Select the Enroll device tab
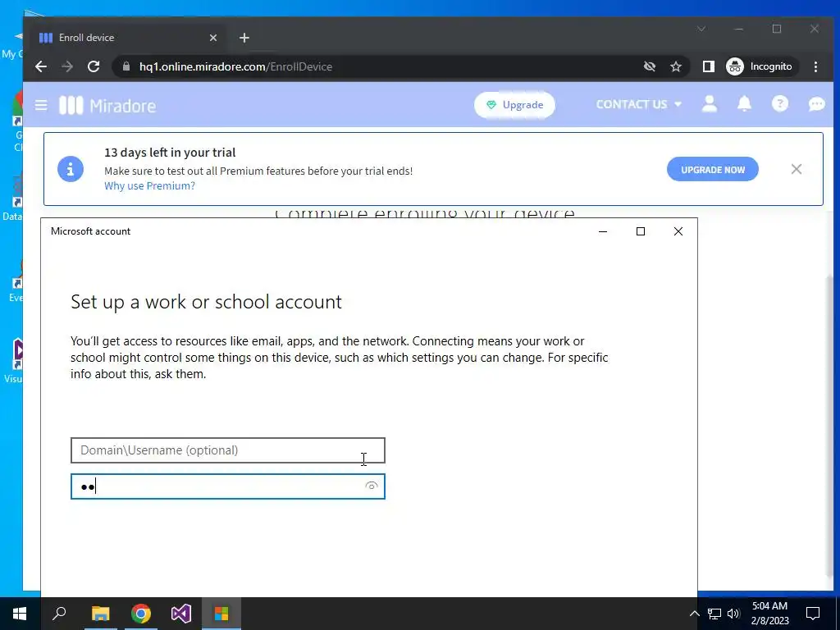840x630 pixels. point(129,38)
